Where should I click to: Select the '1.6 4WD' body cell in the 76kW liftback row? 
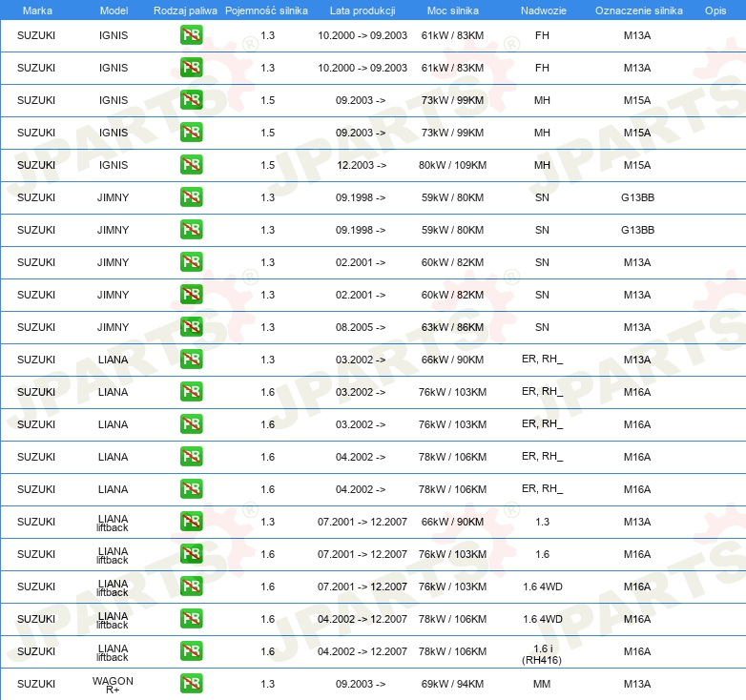pos(543,587)
